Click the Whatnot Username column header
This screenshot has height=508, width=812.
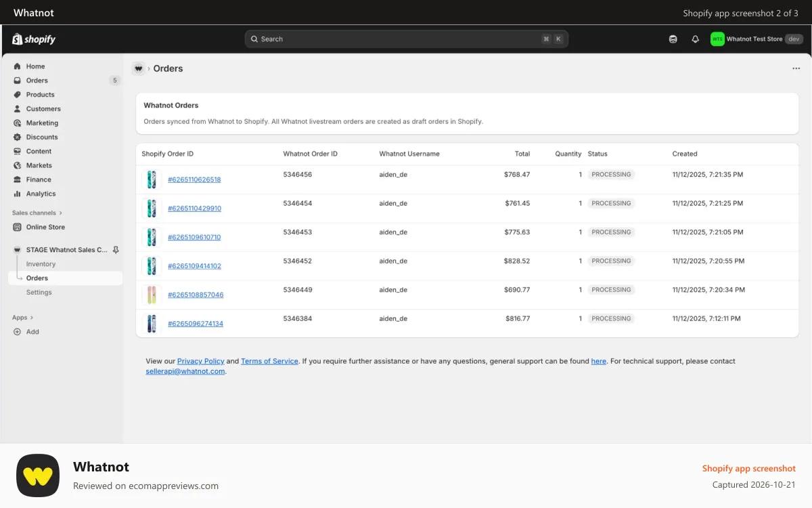click(409, 154)
